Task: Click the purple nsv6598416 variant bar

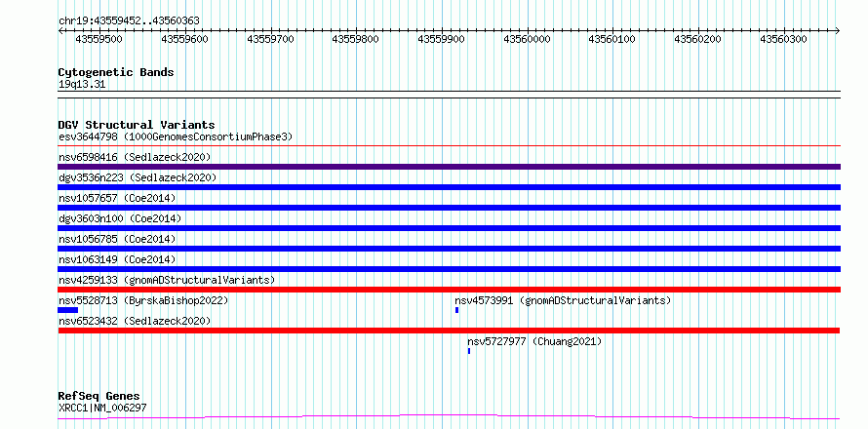Action: [449, 167]
